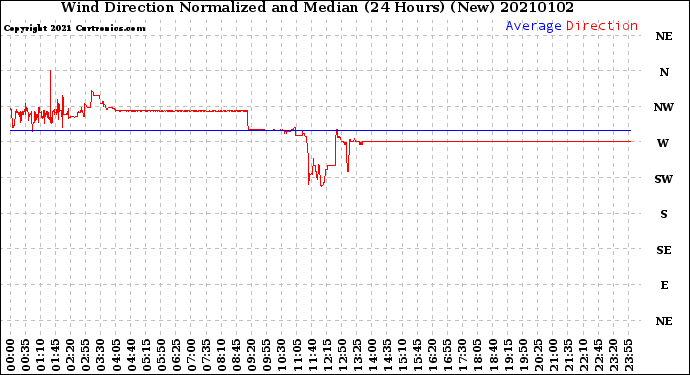Click the 19:15 time label
This screenshot has height=375, width=690.
(509, 355)
